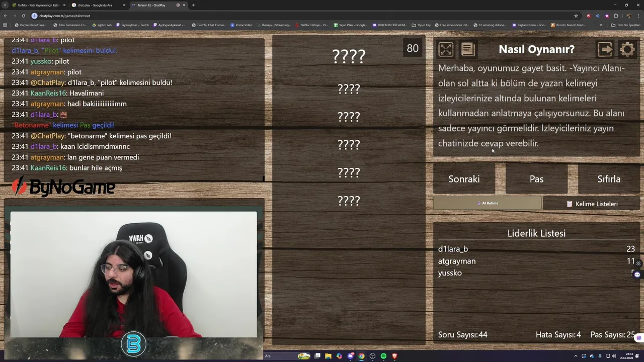Image resolution: width=644 pixels, height=362 pixels.
Task: Open the Apps grid in bookmarks bar
Action: point(5,25)
